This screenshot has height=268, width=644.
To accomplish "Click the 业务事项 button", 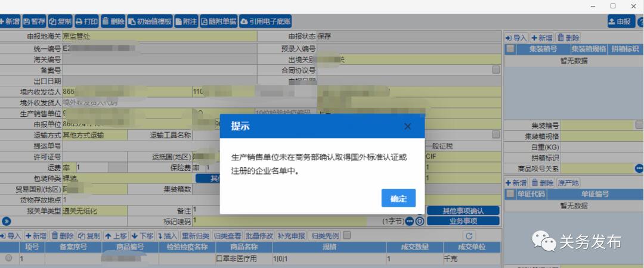I will (463, 221).
